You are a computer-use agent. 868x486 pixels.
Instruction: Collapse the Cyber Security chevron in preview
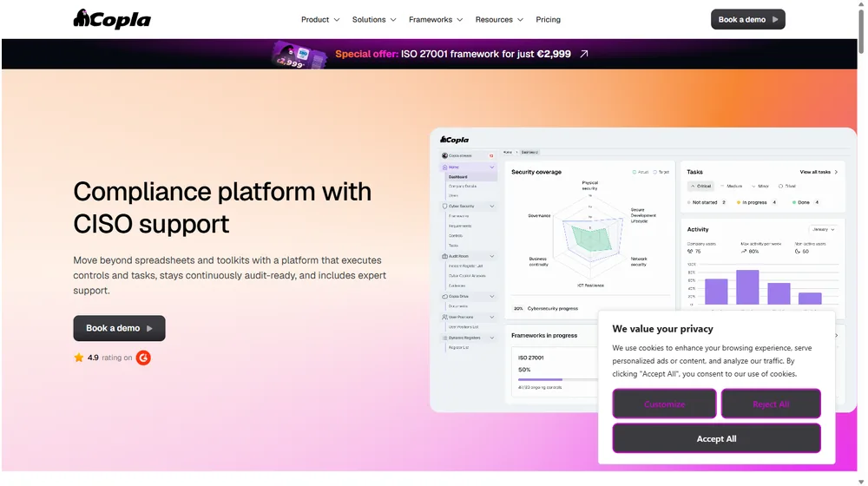491,206
